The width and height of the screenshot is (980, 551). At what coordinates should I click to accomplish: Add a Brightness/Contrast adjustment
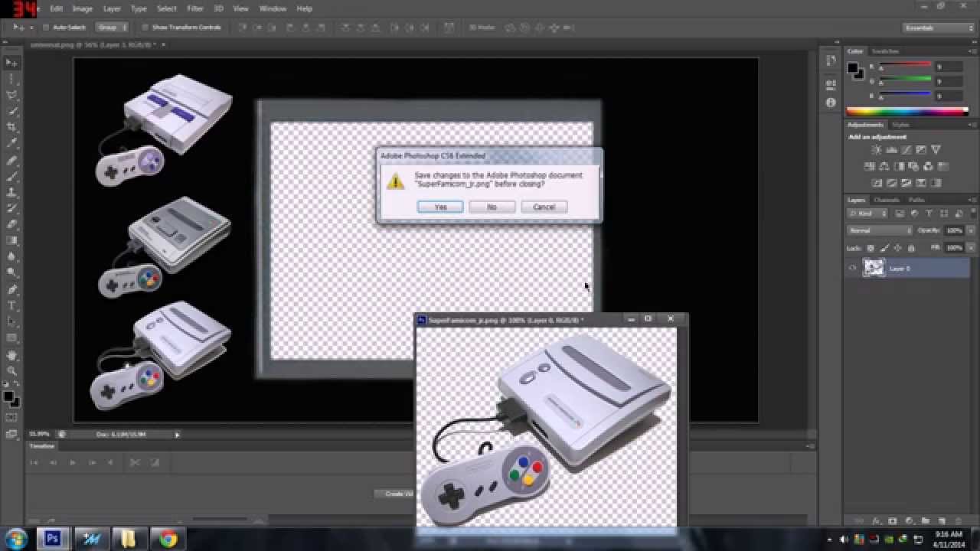coord(877,150)
